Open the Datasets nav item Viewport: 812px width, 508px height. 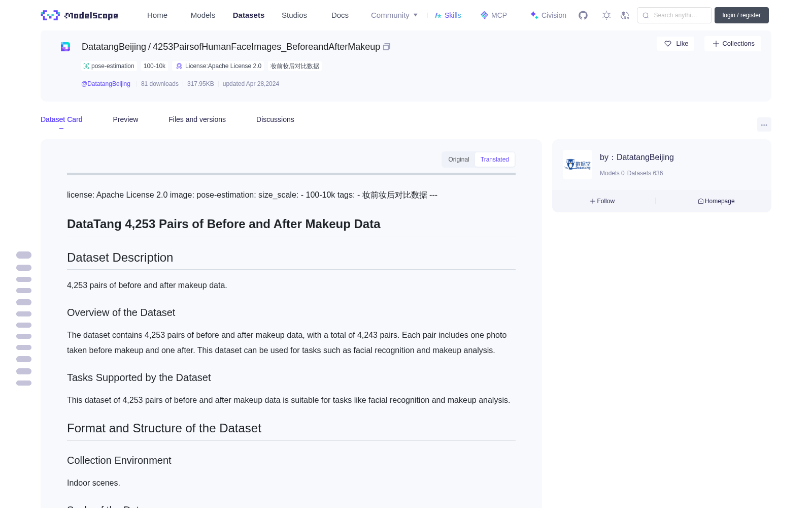pyautogui.click(x=249, y=15)
